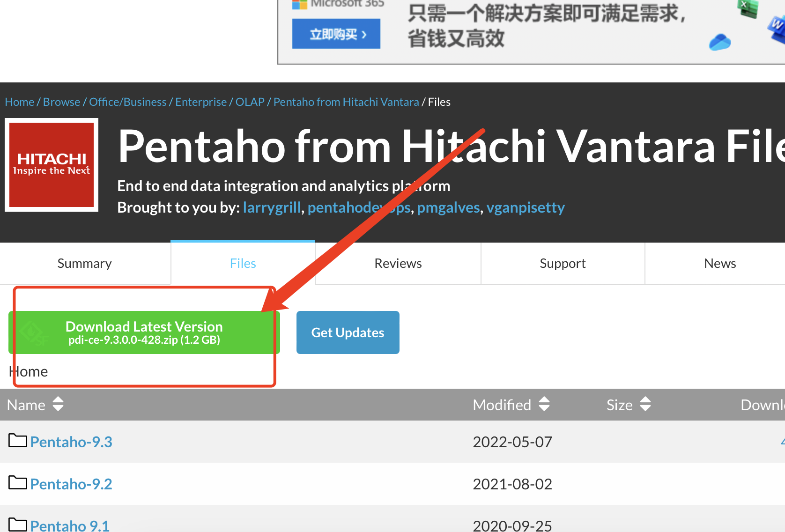The width and height of the screenshot is (785, 532).
Task: Click the 2021-08-02 modified date
Action: [x=512, y=484]
